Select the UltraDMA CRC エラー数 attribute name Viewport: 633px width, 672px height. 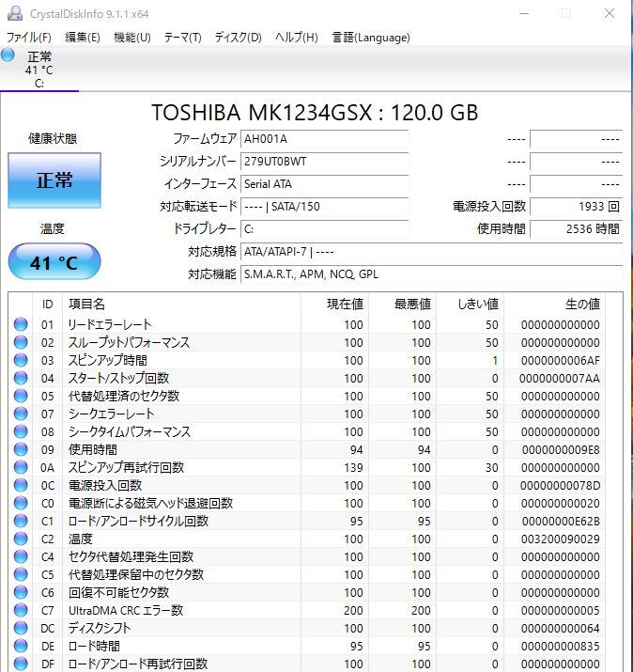point(126,610)
